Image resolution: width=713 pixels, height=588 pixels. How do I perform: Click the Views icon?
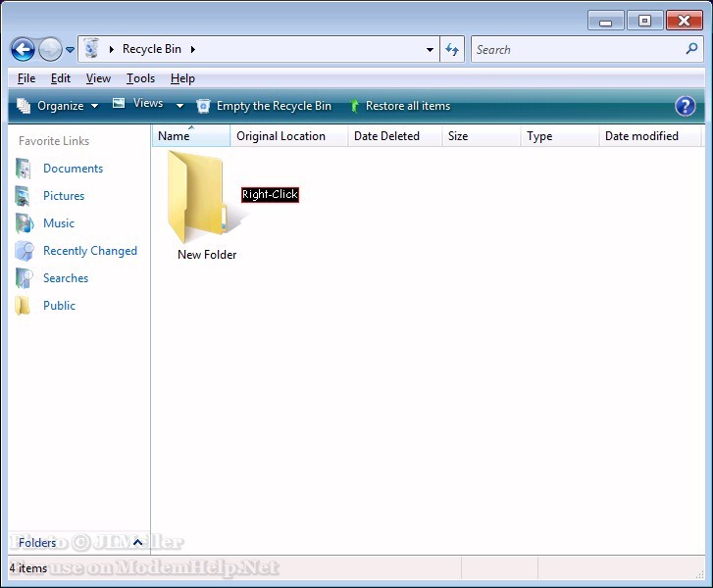coord(119,103)
